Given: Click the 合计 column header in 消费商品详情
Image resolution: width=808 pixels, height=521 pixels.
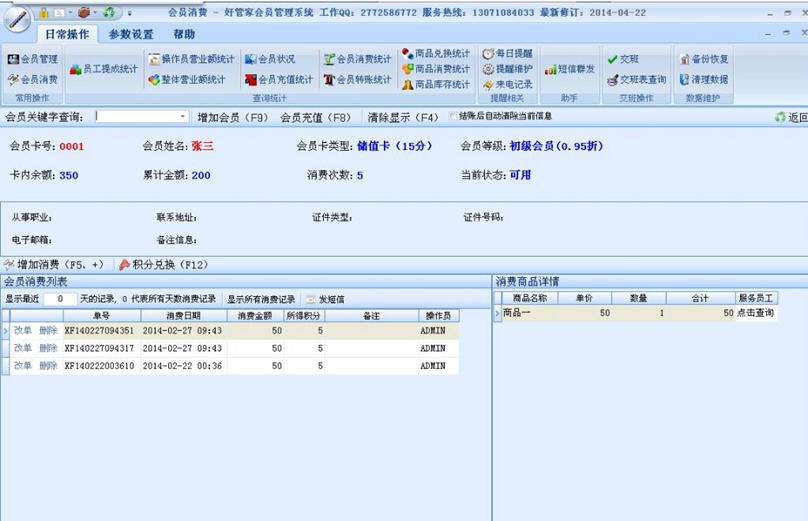Looking at the screenshot, I should pyautogui.click(x=700, y=298).
